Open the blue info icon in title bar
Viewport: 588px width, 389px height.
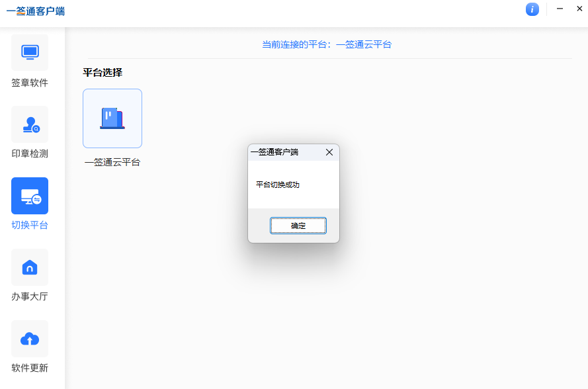click(x=532, y=9)
